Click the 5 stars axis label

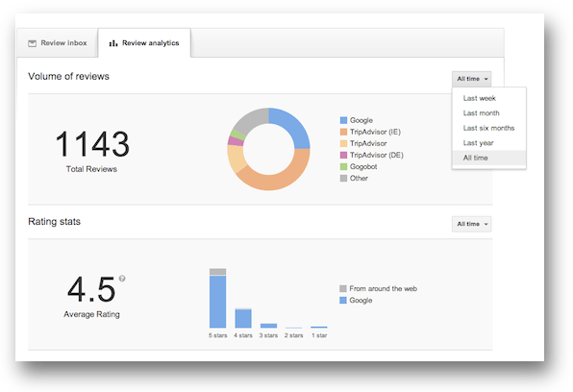tap(218, 335)
